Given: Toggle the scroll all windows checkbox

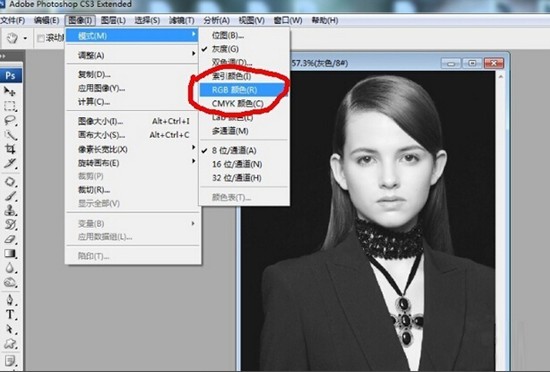Looking at the screenshot, I should pos(41,38).
